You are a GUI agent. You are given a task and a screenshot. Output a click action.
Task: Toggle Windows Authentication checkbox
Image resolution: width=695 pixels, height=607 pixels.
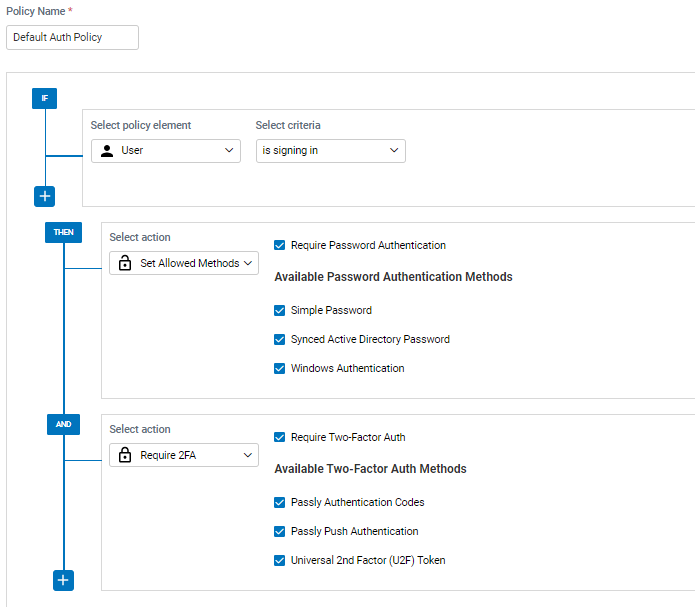point(279,368)
